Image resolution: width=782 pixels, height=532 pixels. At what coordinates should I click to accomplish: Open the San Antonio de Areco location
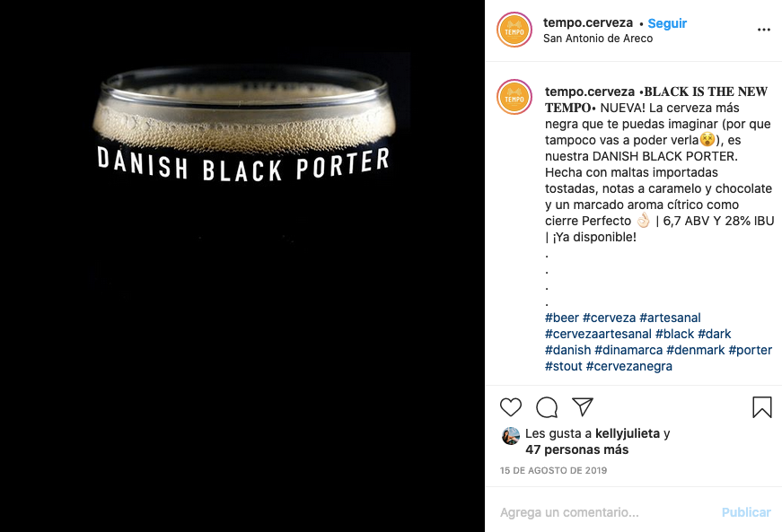click(x=597, y=39)
